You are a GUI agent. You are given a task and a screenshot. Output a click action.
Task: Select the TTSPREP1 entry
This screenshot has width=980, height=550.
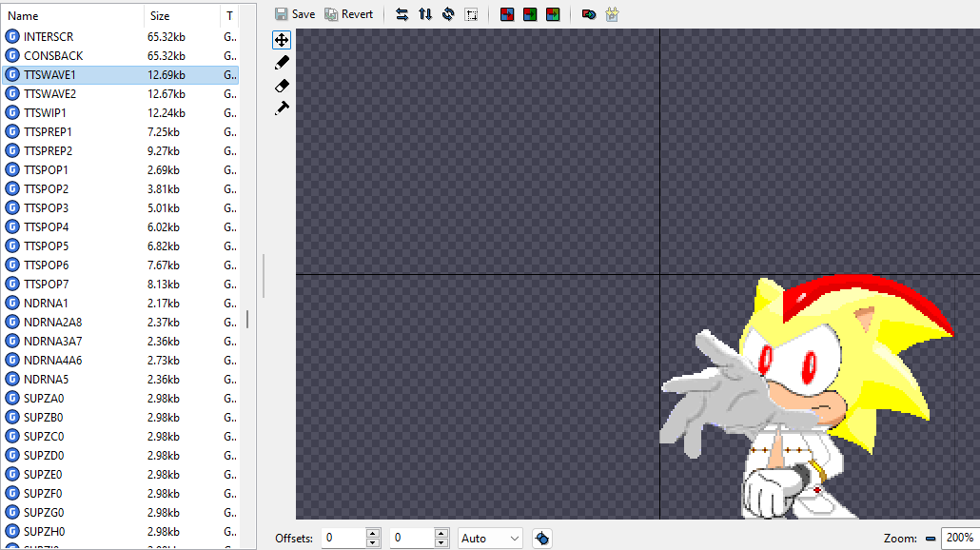click(121, 132)
